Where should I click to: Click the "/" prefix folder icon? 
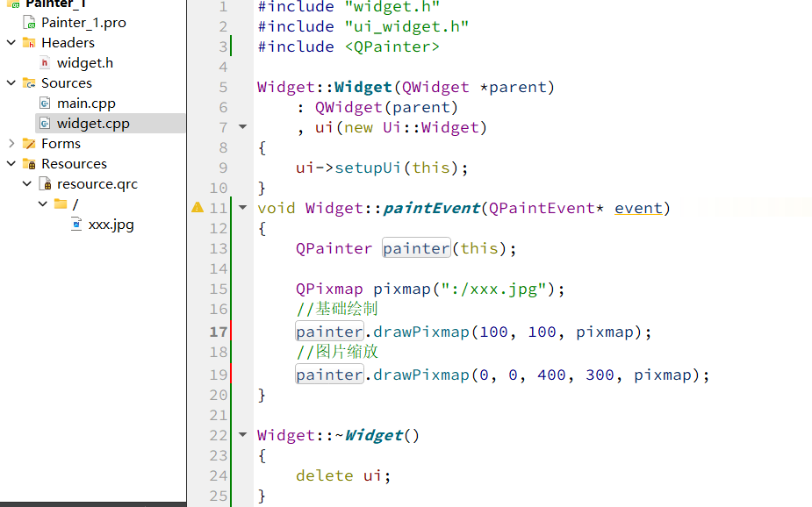(61, 204)
